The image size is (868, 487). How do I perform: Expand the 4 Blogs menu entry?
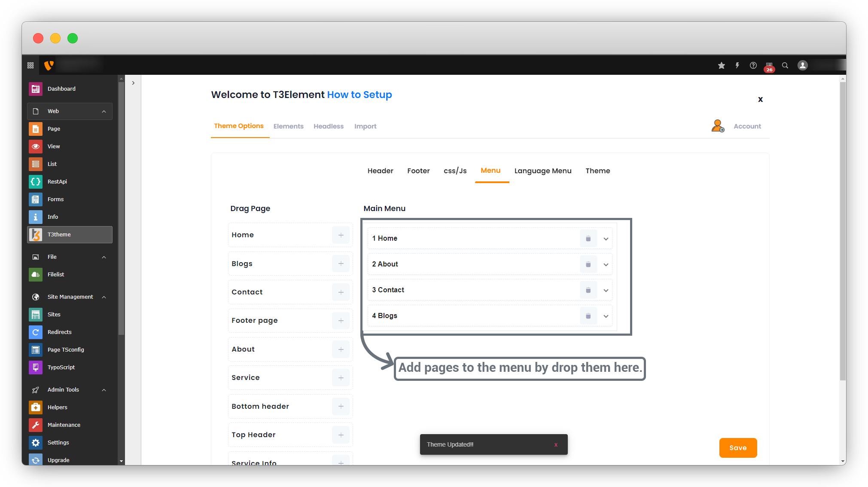pyautogui.click(x=606, y=316)
